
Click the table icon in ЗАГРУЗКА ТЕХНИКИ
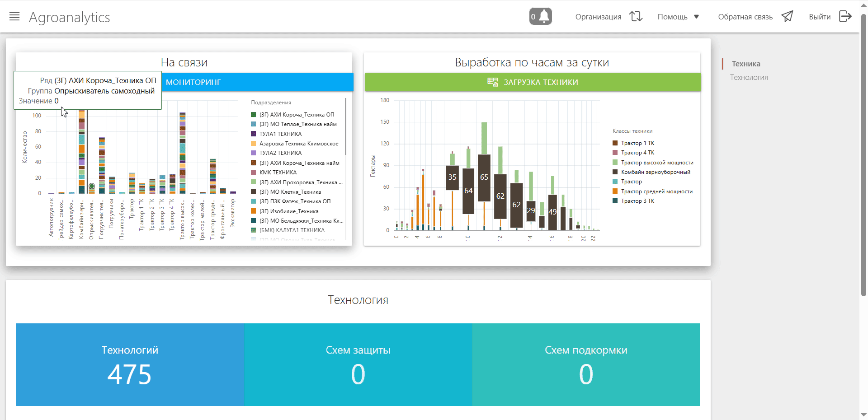point(492,82)
